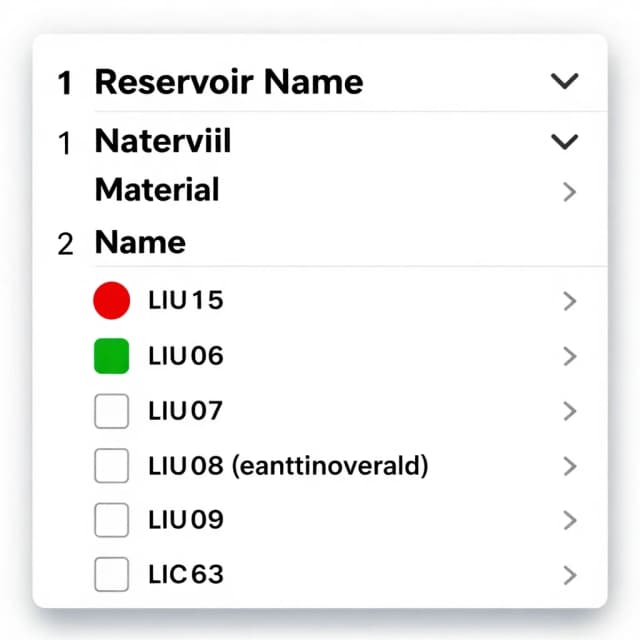Click the green square next to LIU06
This screenshot has width=640, height=640.
click(111, 356)
